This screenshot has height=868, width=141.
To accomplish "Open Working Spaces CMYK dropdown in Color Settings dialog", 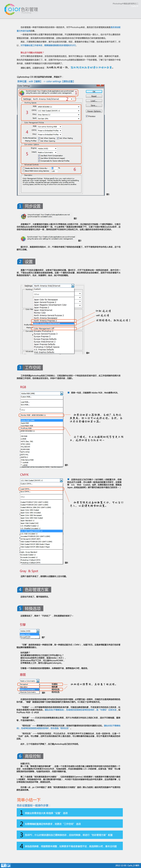I will pyautogui.click(x=58, y=110).
